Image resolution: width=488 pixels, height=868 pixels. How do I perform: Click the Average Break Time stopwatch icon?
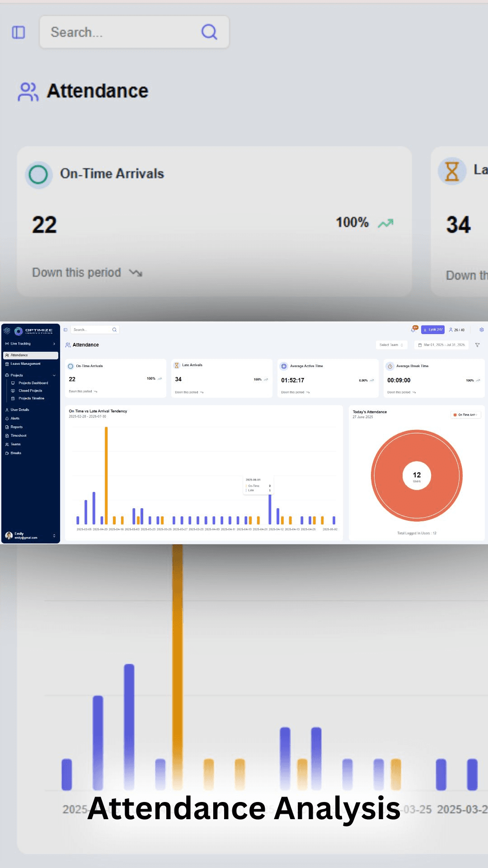pos(390,366)
